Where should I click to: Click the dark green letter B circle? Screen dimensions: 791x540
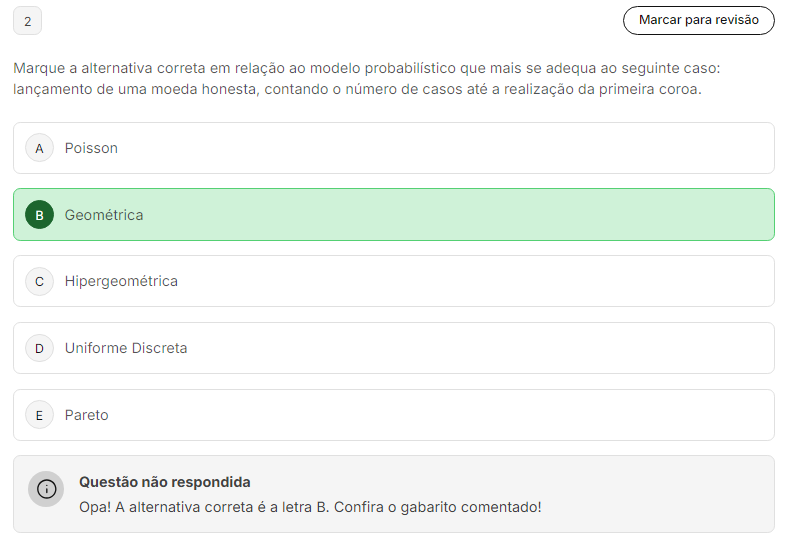pos(39,215)
